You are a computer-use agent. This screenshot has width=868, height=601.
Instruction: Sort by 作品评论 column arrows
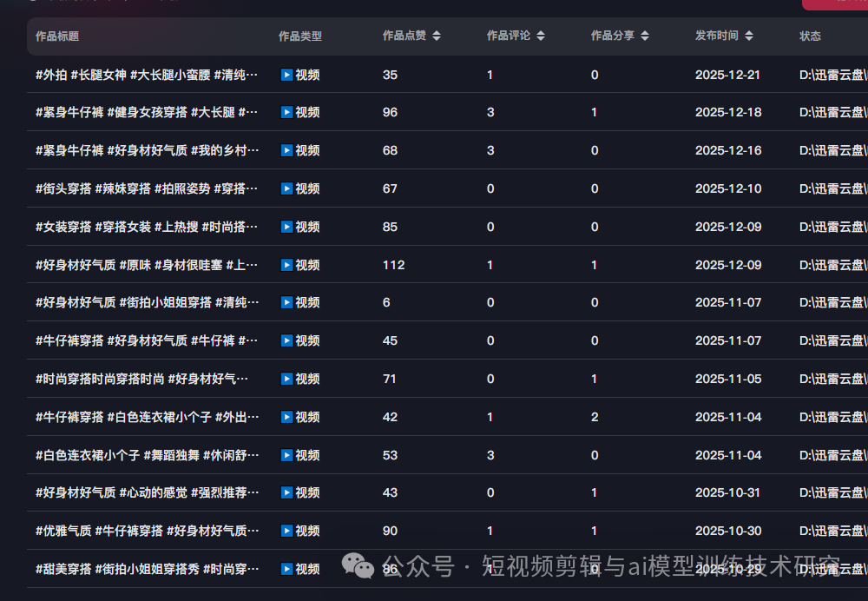point(540,36)
